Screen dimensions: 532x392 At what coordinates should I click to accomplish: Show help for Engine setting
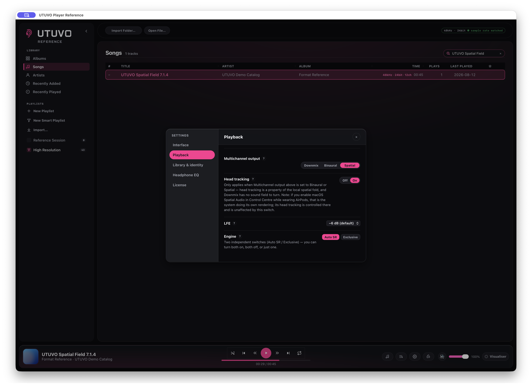point(240,236)
